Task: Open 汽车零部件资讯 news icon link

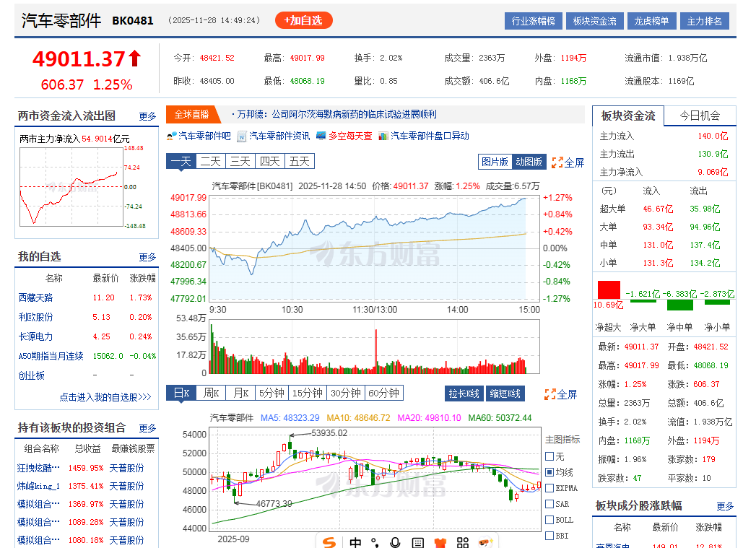Action: coord(274,136)
